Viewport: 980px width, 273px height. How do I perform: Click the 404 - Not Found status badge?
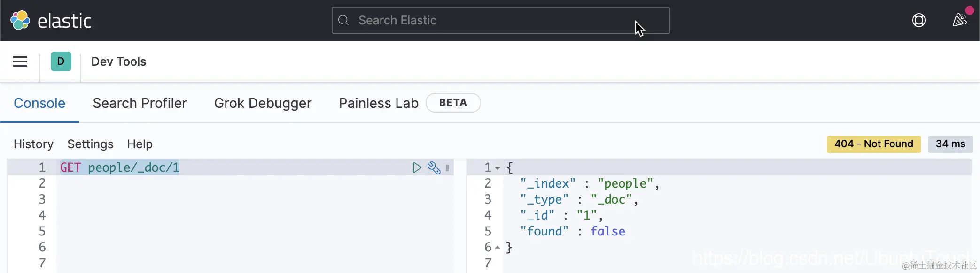tap(873, 144)
